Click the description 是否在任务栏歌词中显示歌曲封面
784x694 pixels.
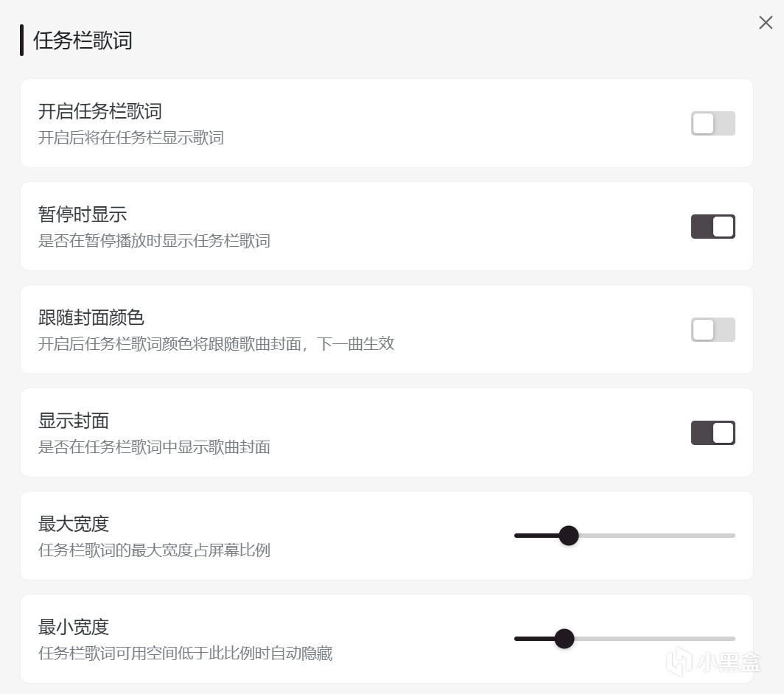[x=154, y=447]
